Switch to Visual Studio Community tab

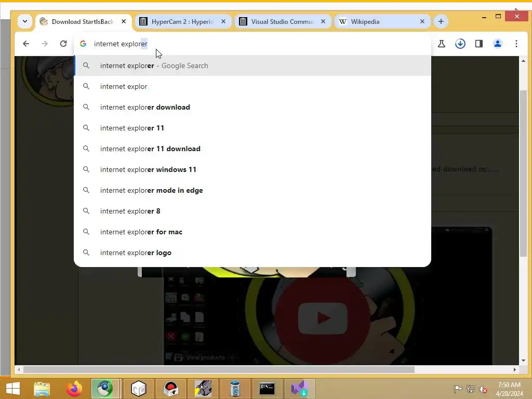click(283, 22)
